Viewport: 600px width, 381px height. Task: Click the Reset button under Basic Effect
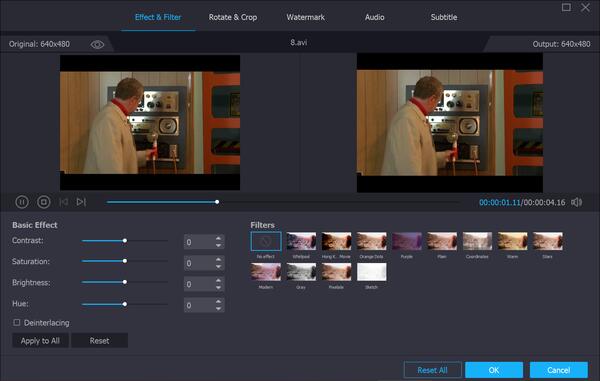[x=99, y=340]
